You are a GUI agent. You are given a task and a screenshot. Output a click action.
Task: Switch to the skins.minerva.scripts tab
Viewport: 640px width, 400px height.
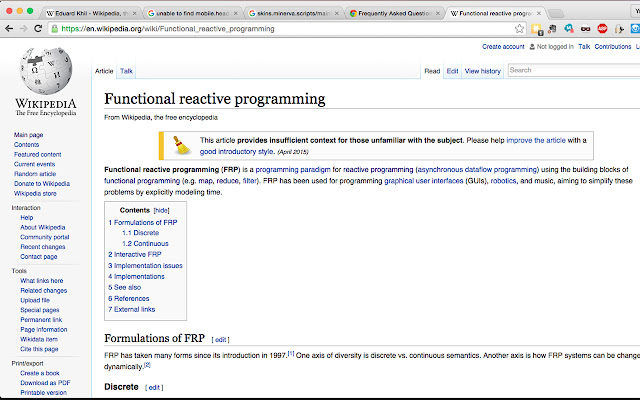(x=293, y=13)
